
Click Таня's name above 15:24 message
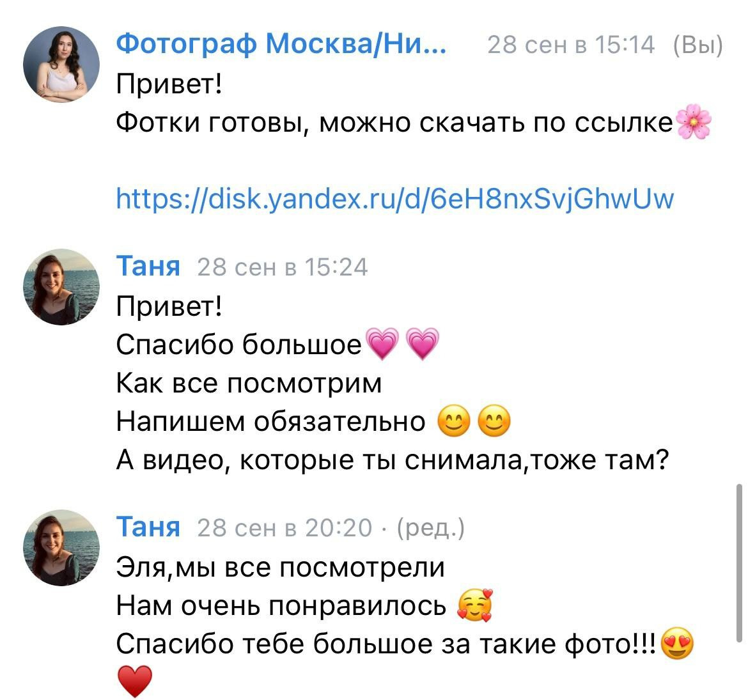tap(148, 267)
